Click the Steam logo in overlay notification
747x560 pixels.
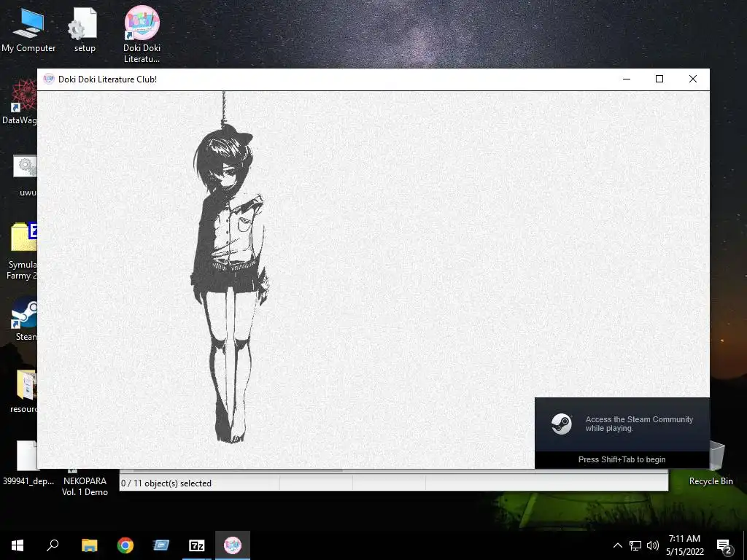(561, 424)
